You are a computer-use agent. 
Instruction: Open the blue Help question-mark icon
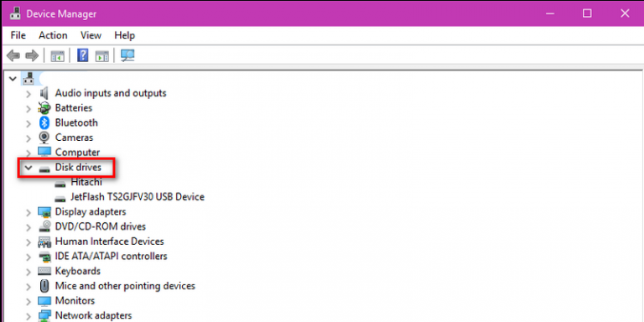(x=82, y=55)
